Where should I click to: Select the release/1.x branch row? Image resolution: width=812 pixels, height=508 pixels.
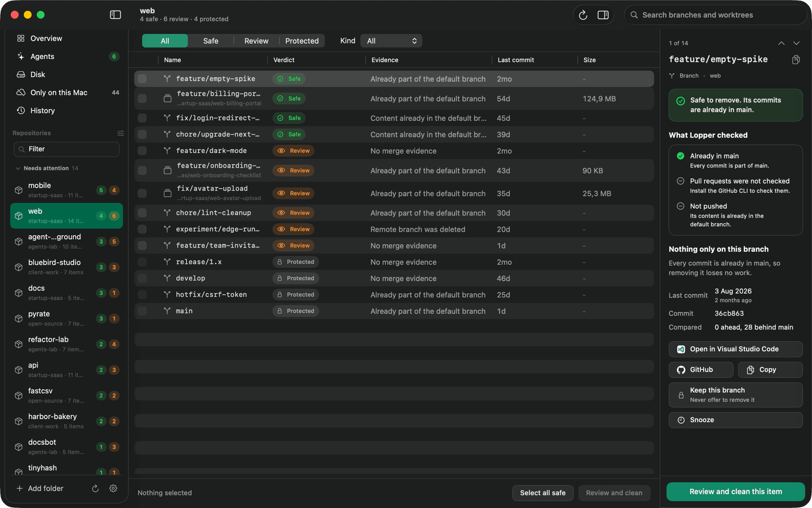pyautogui.click(x=394, y=262)
